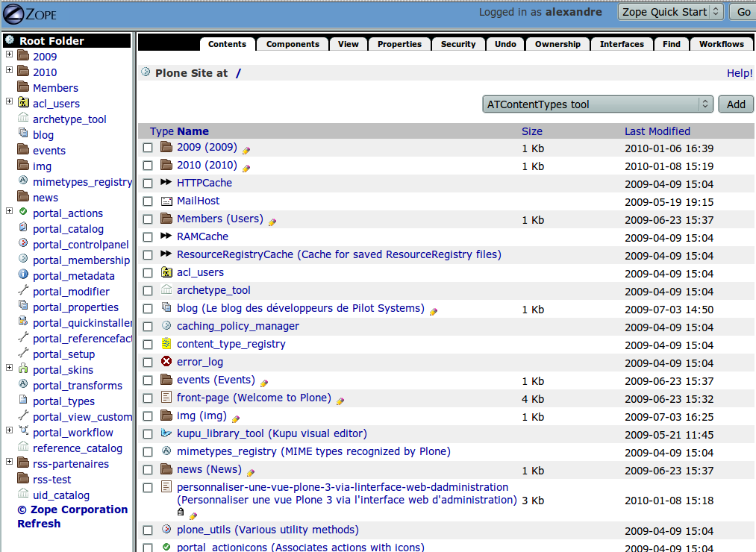Image resolution: width=756 pixels, height=552 pixels.
Task: Click the HTTPCache double-arrow icon
Action: (x=166, y=183)
